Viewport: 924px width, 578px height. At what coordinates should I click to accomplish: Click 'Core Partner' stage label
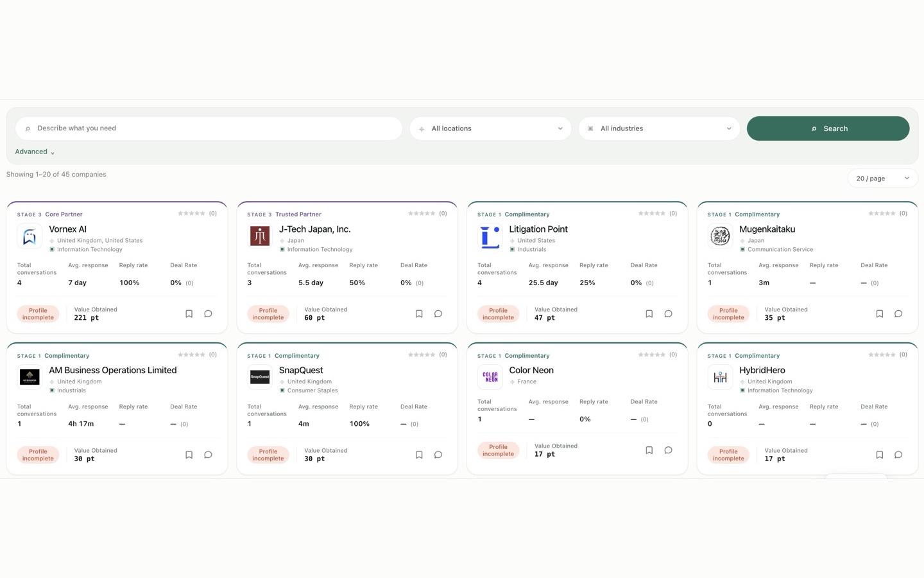(x=64, y=215)
